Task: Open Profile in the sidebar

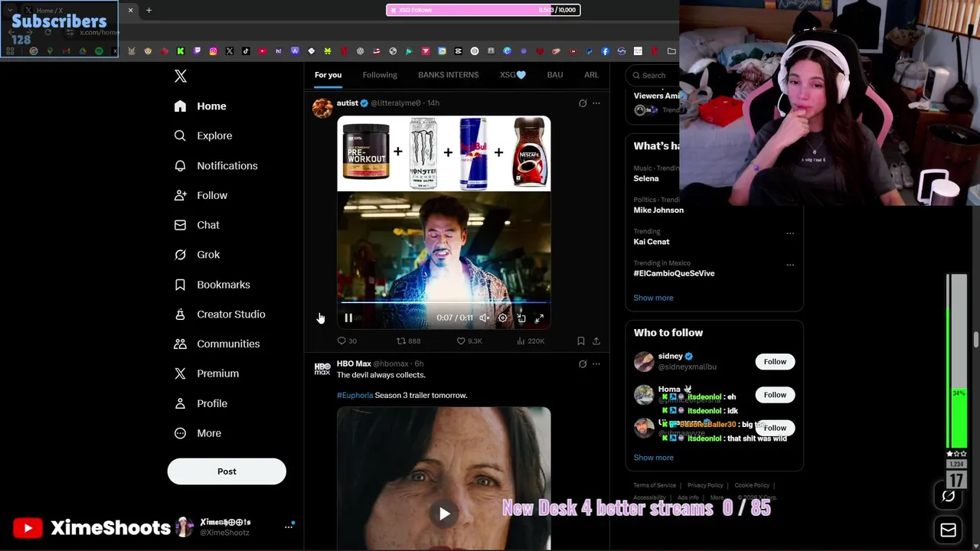Action: coord(201,403)
